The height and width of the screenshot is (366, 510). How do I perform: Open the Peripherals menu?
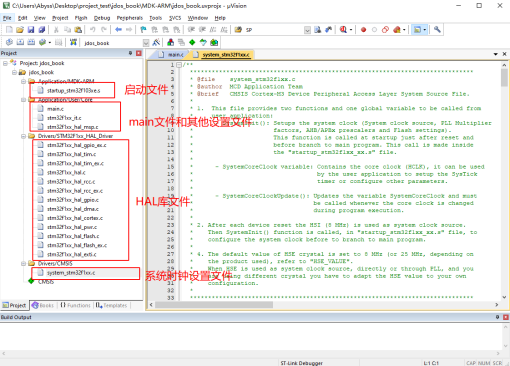[x=130, y=18]
